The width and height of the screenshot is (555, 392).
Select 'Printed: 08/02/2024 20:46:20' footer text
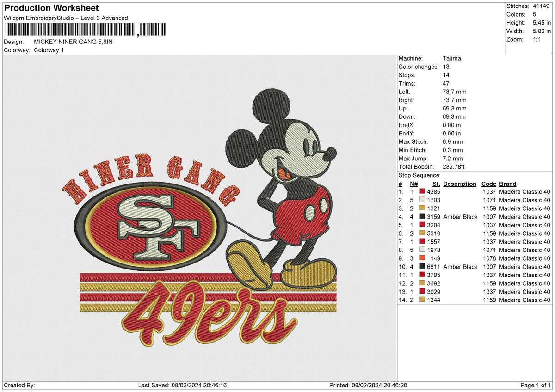[368, 385]
